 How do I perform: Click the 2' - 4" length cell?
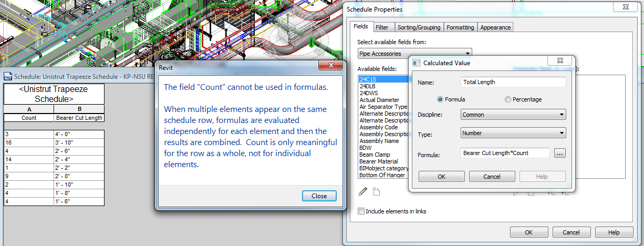coord(79,159)
